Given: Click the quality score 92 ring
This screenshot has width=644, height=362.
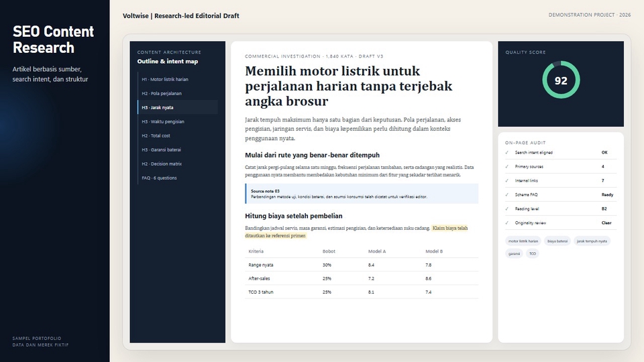Looking at the screenshot, I should point(561,80).
